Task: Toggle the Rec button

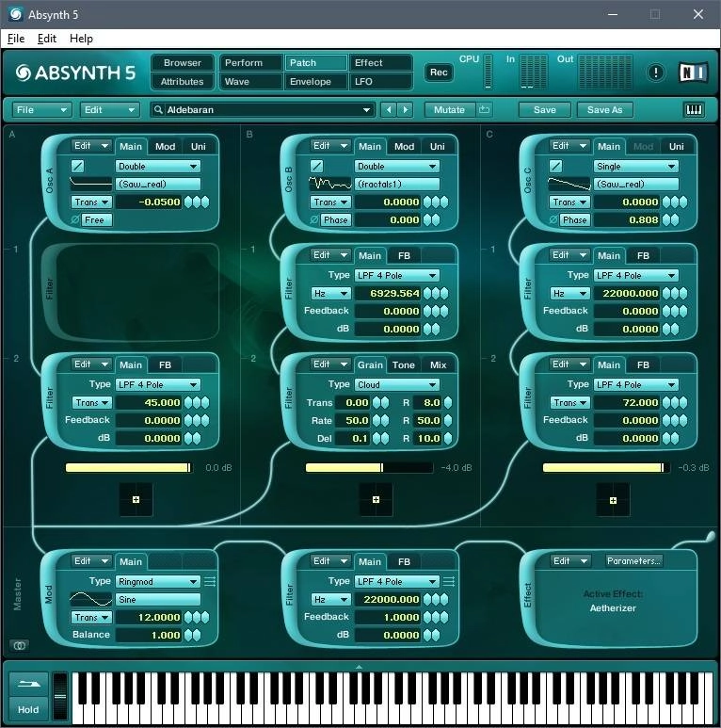Action: pyautogui.click(x=439, y=73)
